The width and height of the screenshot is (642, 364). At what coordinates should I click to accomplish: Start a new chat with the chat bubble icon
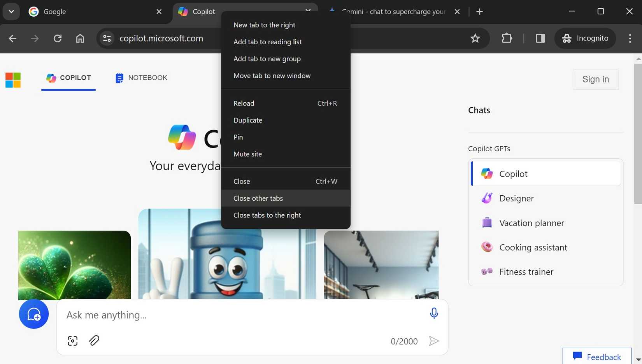tap(33, 314)
